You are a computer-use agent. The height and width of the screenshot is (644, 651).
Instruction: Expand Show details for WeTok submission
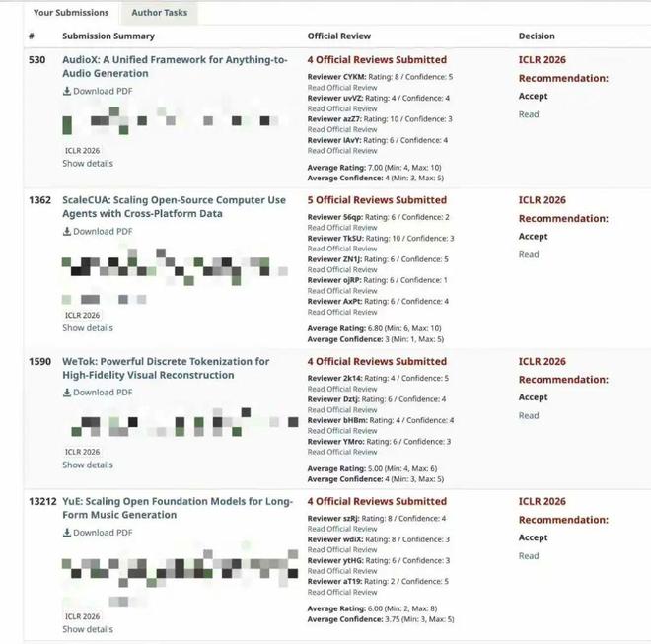pyautogui.click(x=88, y=465)
